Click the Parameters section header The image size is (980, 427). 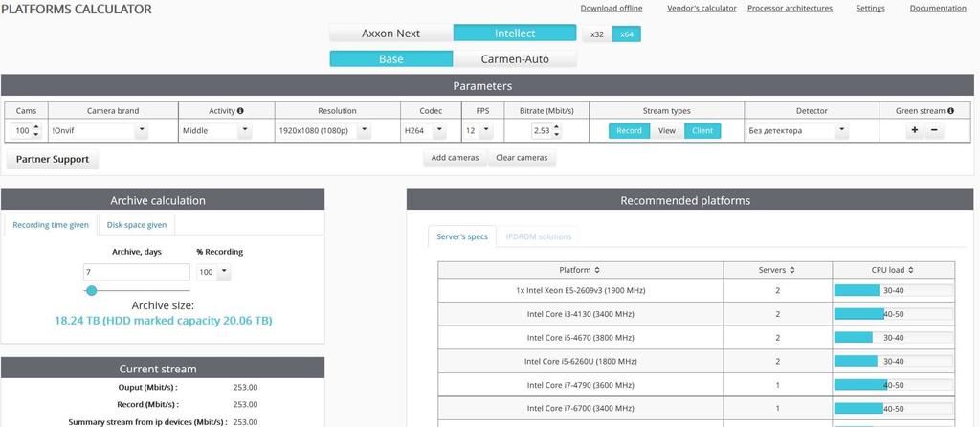[x=487, y=86]
